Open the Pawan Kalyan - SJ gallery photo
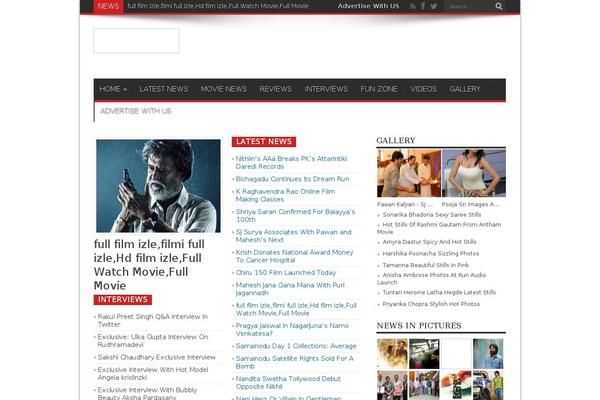Screen dimensions: 600x400 tap(409, 173)
